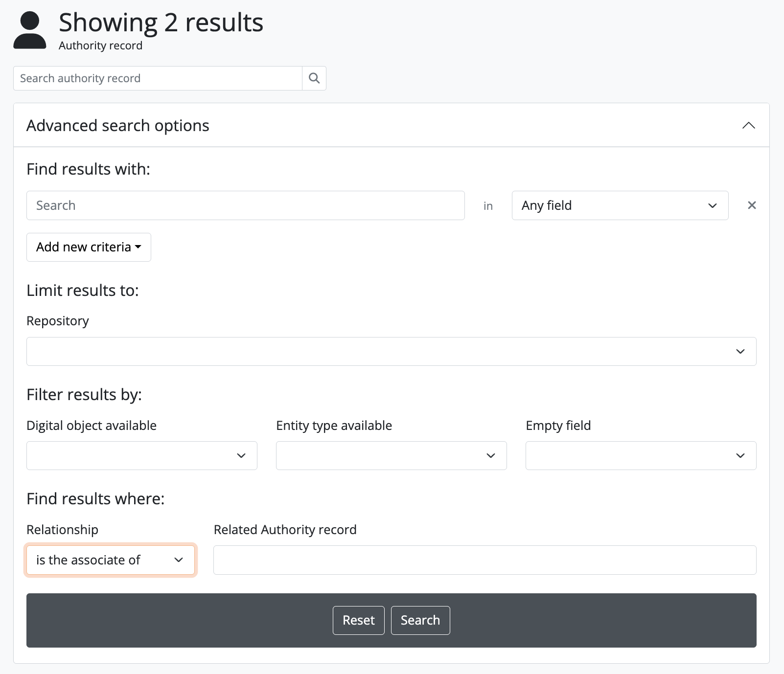This screenshot has height=674, width=784.
Task: Open the Add new criteria menu
Action: (89, 247)
